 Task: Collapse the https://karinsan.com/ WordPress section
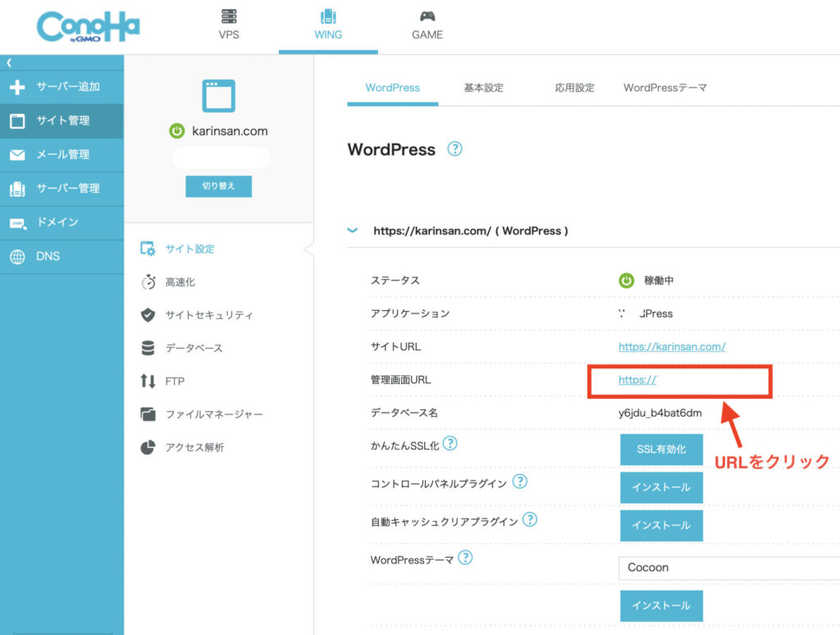(x=353, y=231)
